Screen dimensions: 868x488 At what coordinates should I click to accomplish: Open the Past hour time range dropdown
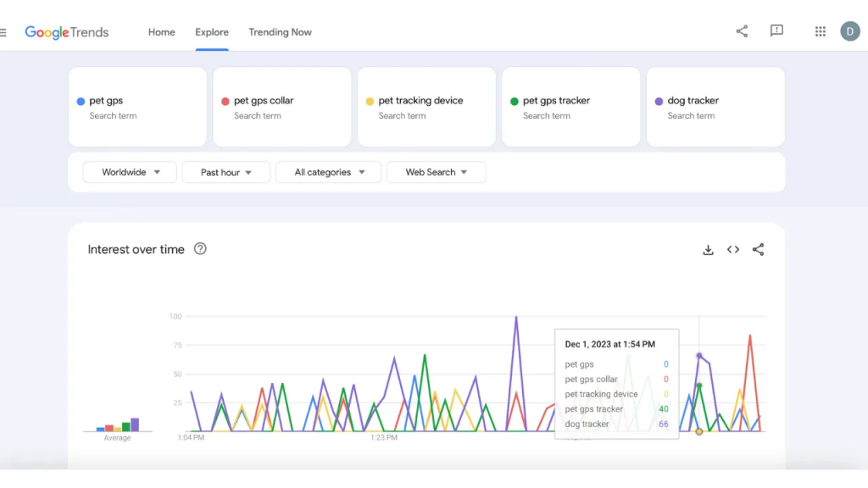(225, 172)
